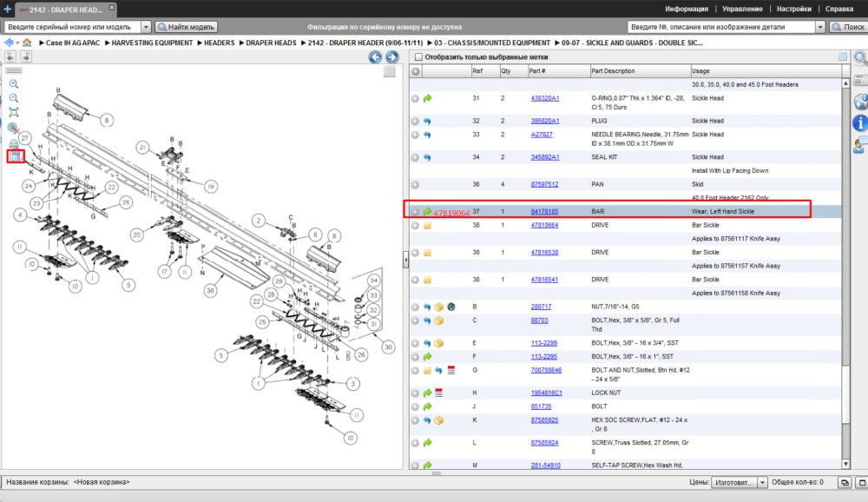Open part number link 430320A1
The image size is (868, 502).
click(545, 98)
